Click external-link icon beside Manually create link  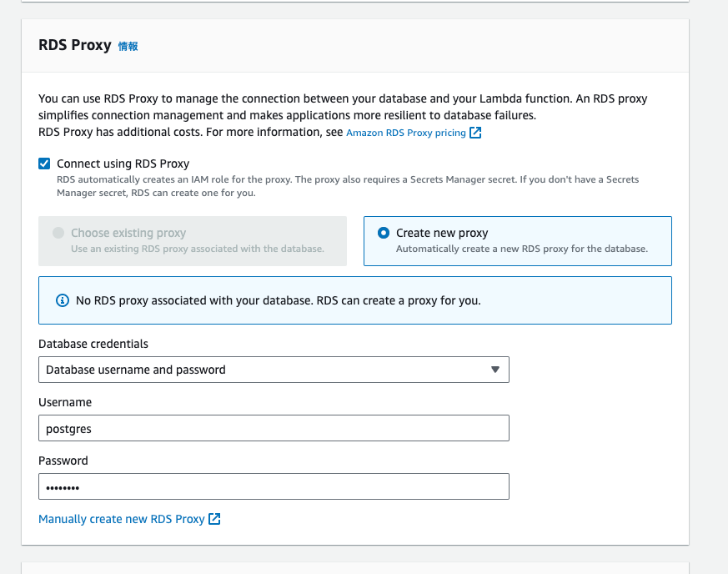click(x=214, y=519)
